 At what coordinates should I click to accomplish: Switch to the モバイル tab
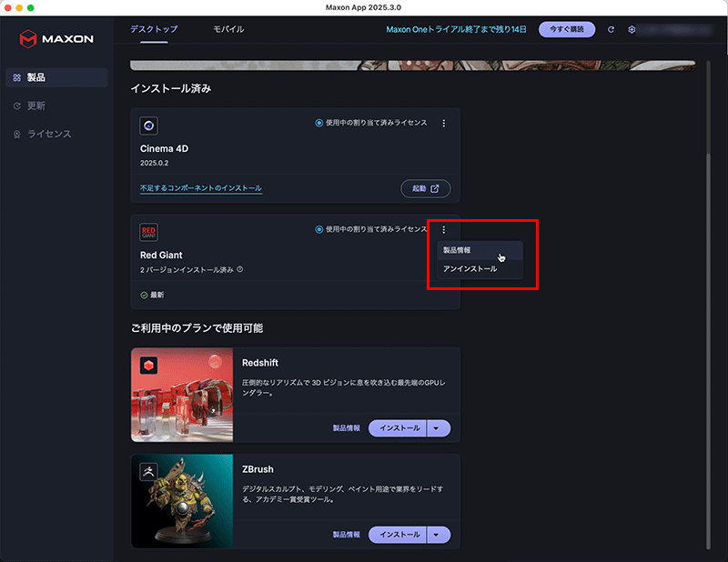(x=228, y=30)
